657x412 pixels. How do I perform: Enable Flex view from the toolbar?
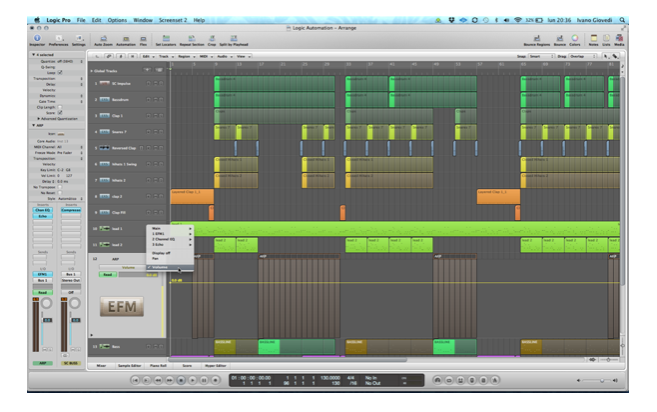[x=143, y=39]
